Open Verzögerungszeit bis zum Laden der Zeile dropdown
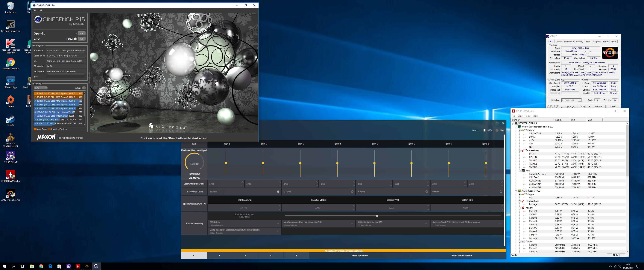 click(318, 223)
